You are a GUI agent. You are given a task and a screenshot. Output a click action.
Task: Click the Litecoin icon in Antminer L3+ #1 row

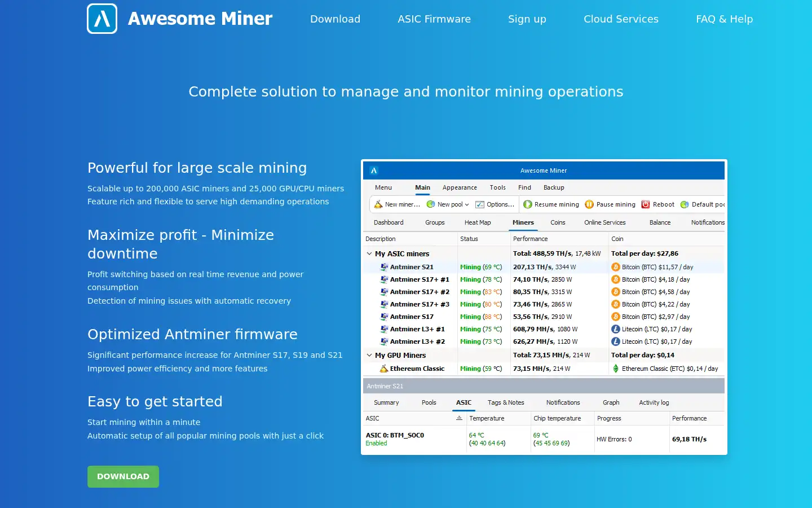616,329
